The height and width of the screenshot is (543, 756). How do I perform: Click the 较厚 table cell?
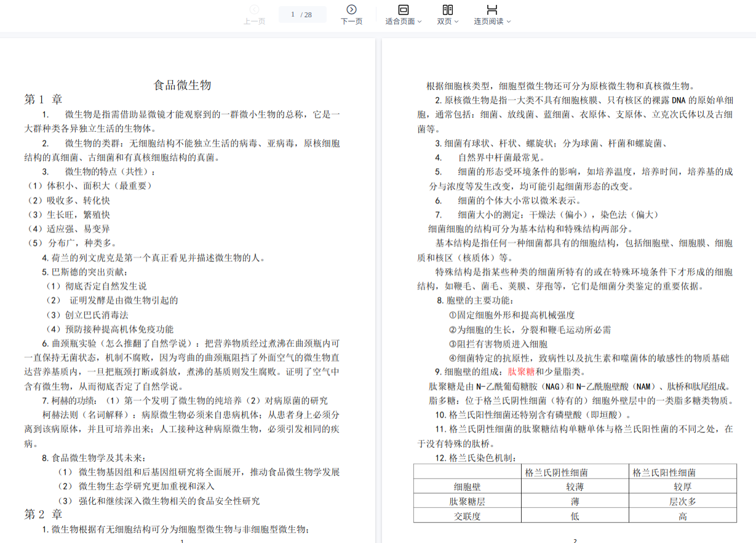tap(682, 487)
